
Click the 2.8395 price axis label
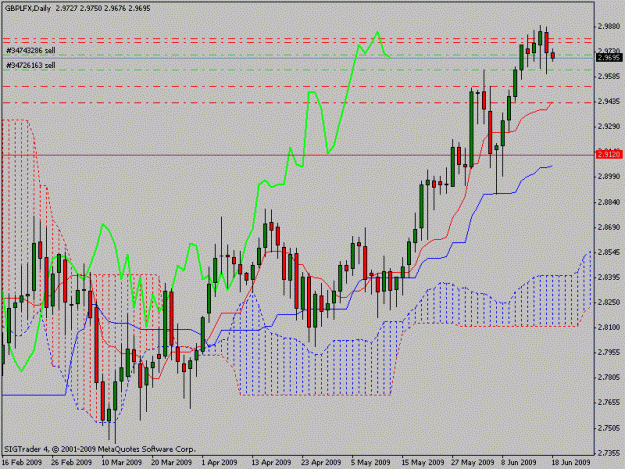coord(609,277)
